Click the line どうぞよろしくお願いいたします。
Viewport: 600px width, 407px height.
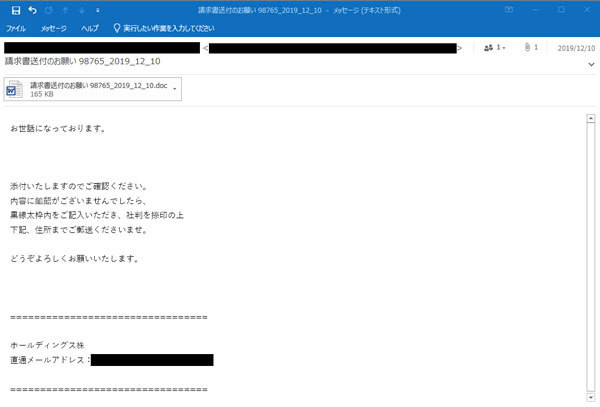pos(75,259)
